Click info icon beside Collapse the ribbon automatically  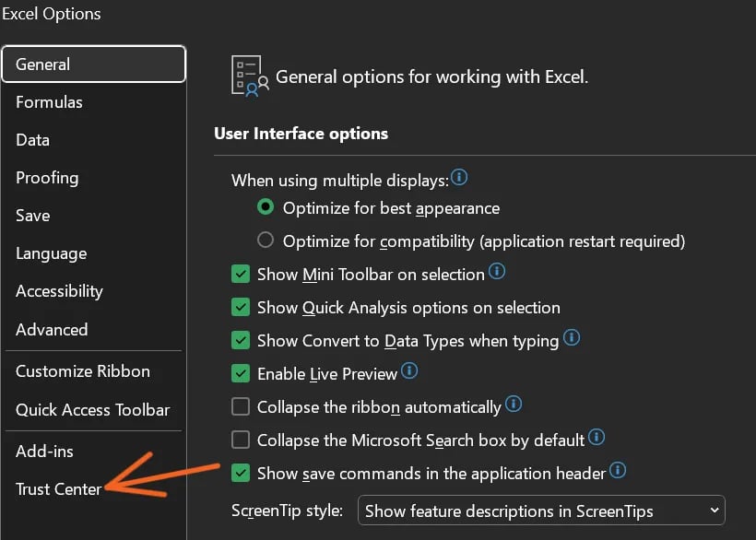(514, 404)
